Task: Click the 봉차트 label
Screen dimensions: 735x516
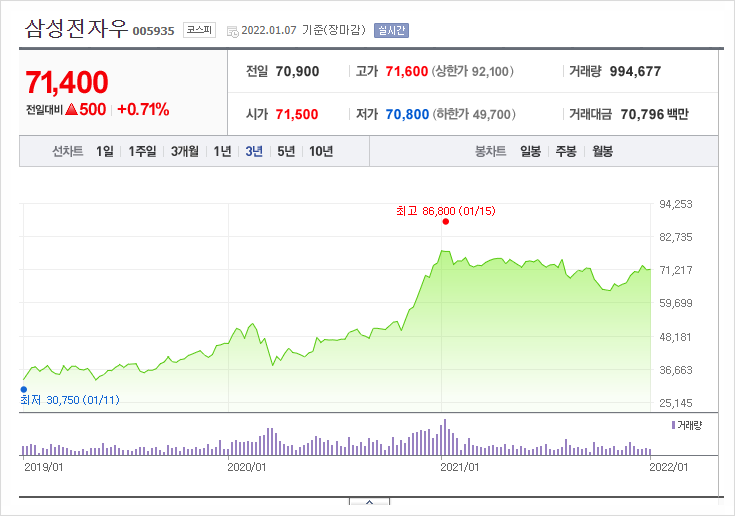Action: click(490, 151)
